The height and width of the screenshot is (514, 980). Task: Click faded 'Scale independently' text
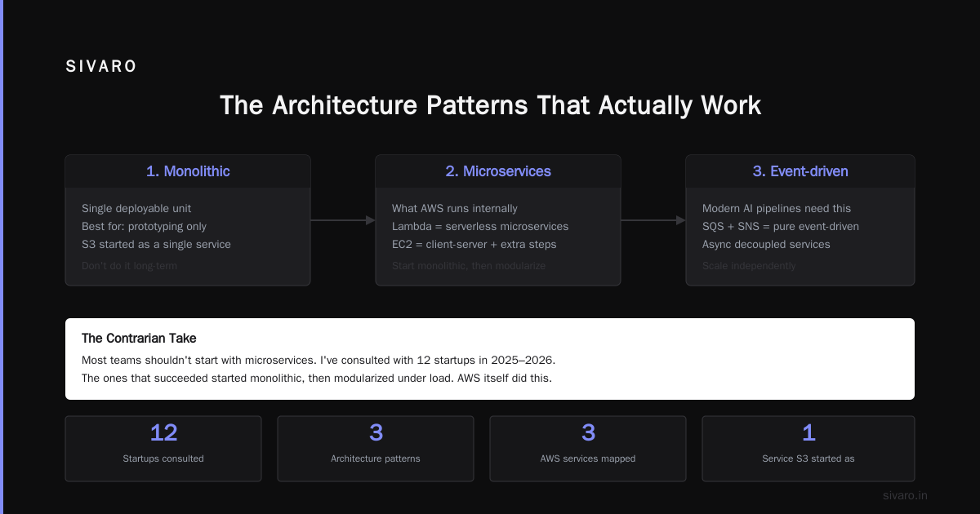749,265
